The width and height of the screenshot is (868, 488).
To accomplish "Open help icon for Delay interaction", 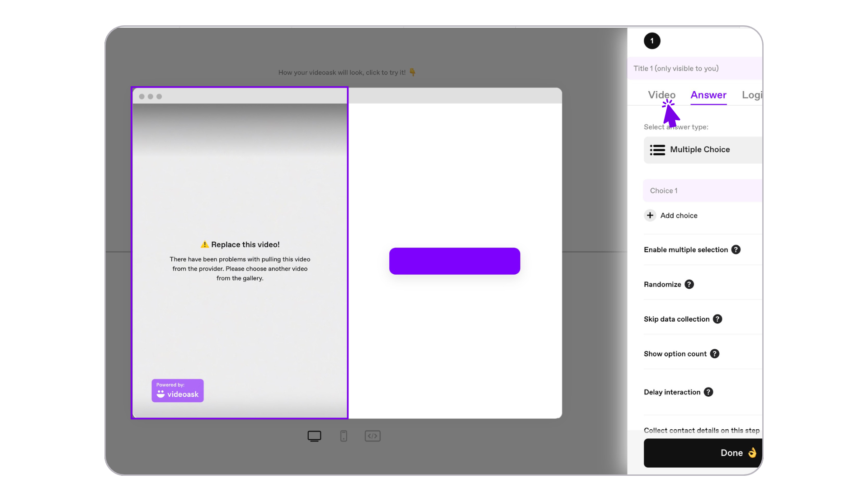I will click(708, 392).
